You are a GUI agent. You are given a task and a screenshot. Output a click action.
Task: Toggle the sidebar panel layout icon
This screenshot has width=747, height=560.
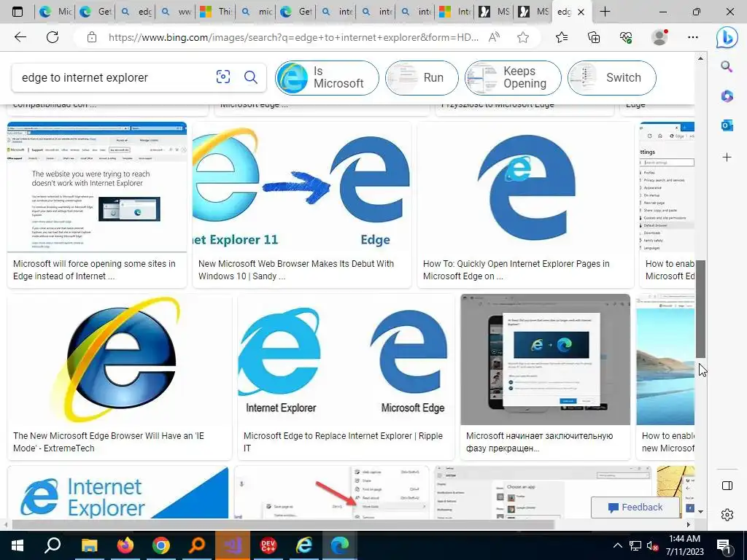click(x=727, y=485)
